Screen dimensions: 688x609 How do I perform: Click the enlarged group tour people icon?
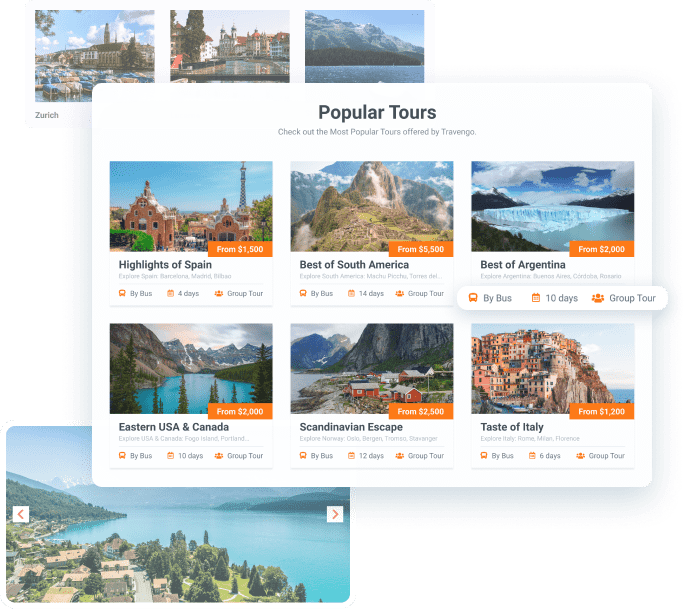tap(598, 298)
